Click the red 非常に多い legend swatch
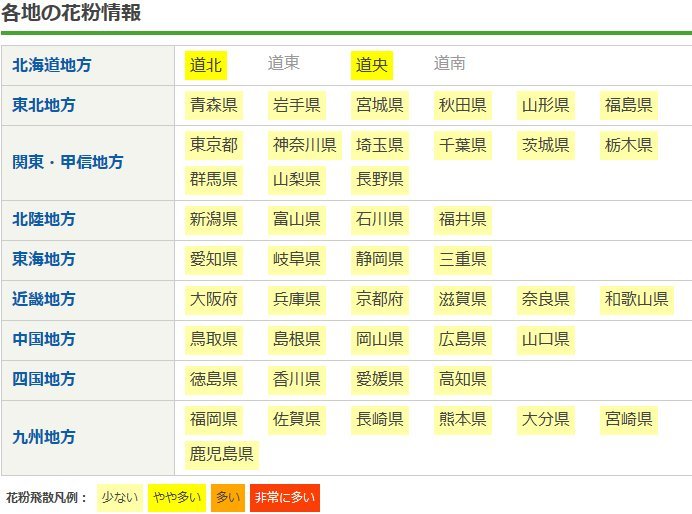This screenshot has width=692, height=514. pos(284,497)
